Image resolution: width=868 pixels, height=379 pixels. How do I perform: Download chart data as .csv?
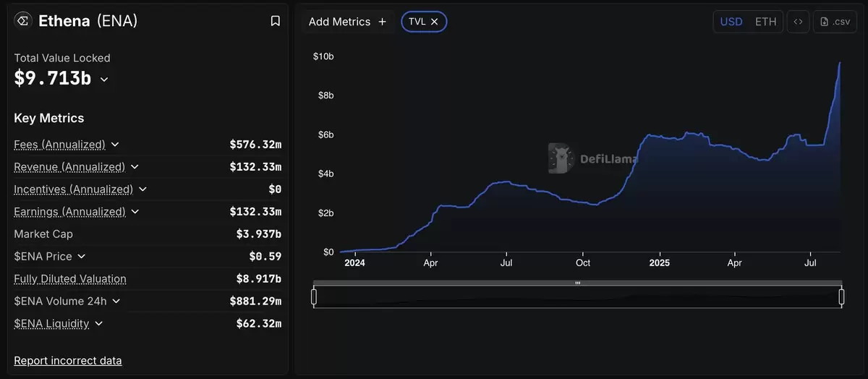point(835,22)
